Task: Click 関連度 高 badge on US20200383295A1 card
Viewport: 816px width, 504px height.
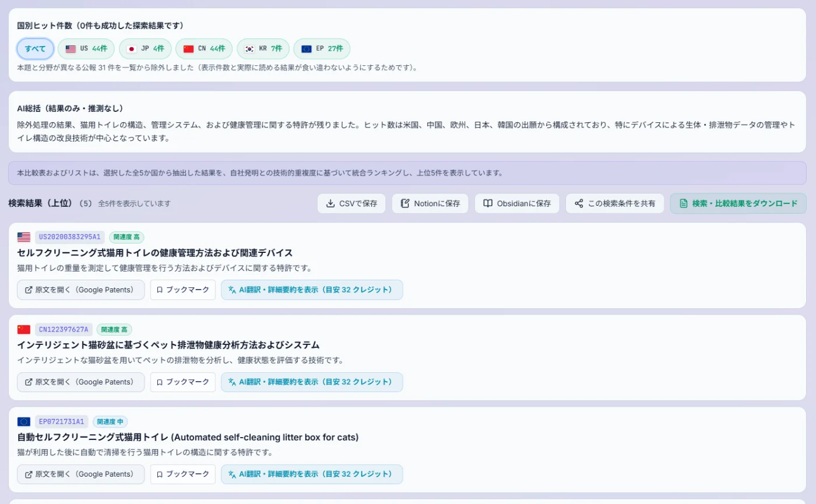Action: click(126, 237)
